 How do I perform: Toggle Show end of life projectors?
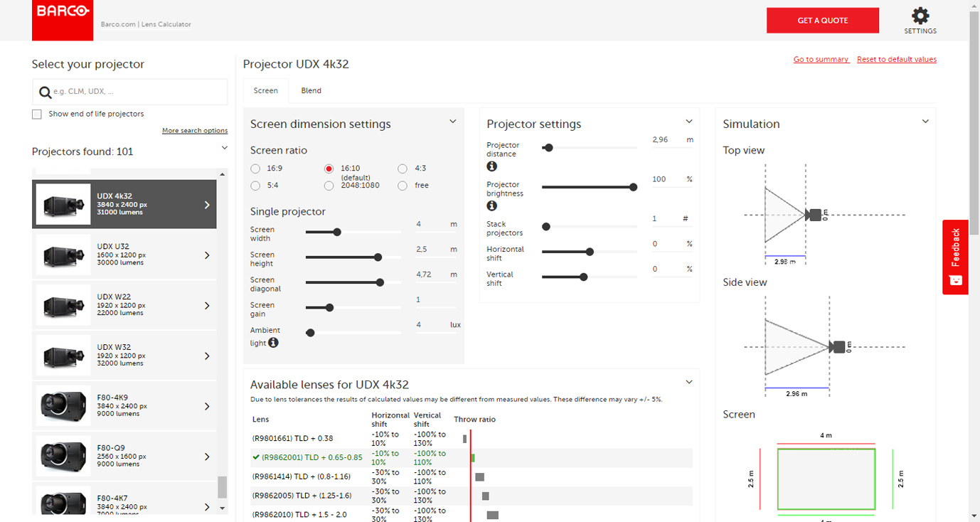[x=37, y=114]
